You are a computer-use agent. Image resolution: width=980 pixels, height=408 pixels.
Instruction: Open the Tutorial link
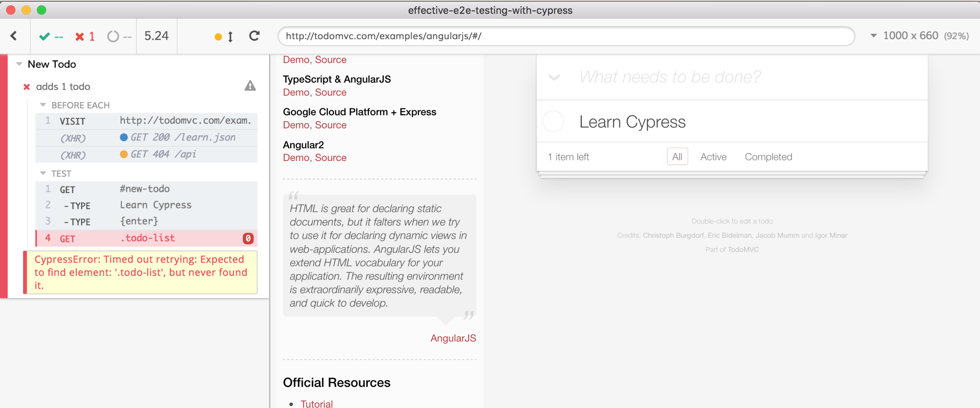pos(317,404)
